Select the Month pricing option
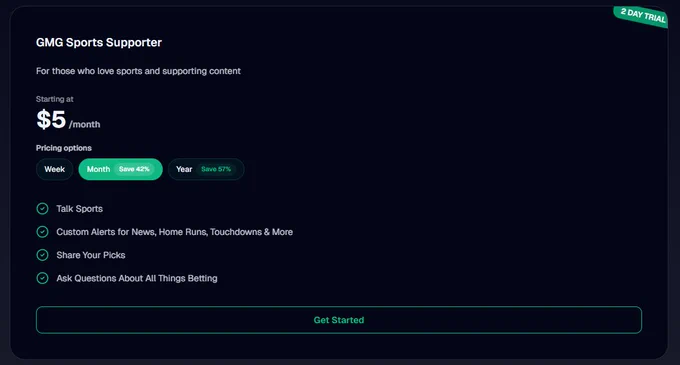 [121, 169]
